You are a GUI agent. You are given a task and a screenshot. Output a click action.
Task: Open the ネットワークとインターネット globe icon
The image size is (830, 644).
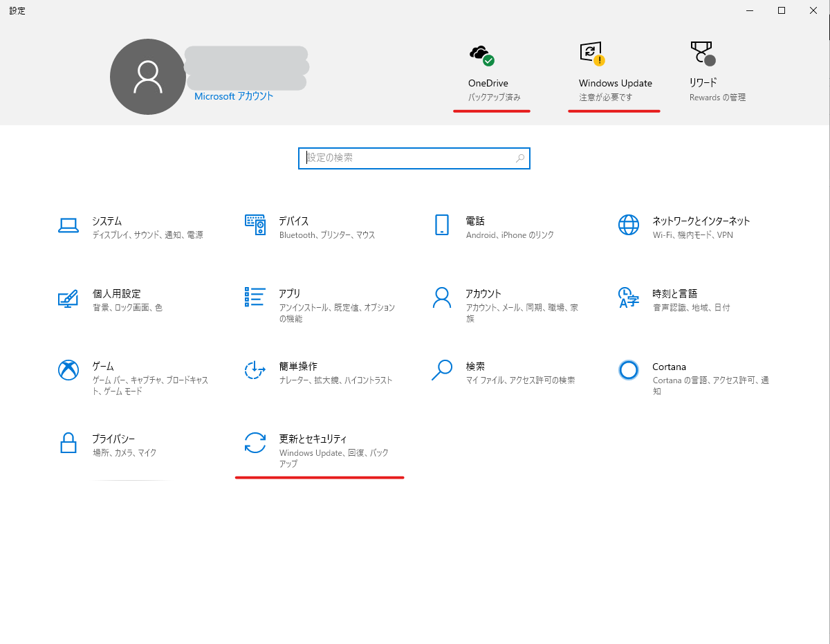(x=628, y=225)
